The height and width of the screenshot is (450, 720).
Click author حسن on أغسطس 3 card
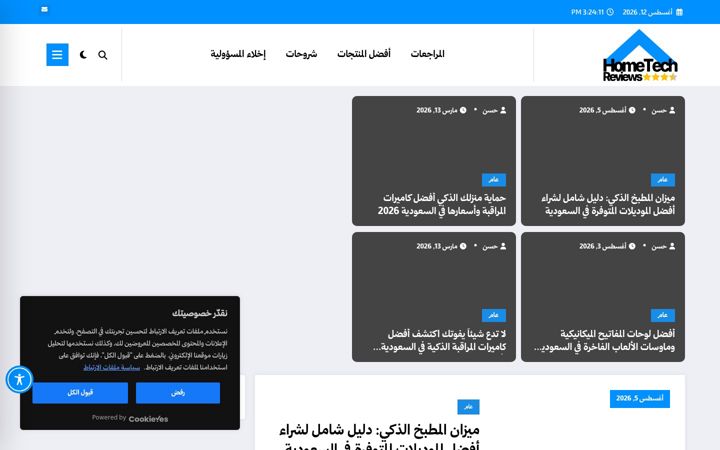tap(663, 246)
